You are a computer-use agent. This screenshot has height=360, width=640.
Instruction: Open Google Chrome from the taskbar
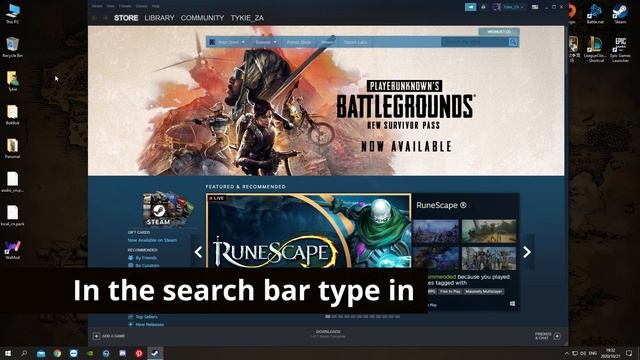[57, 353]
